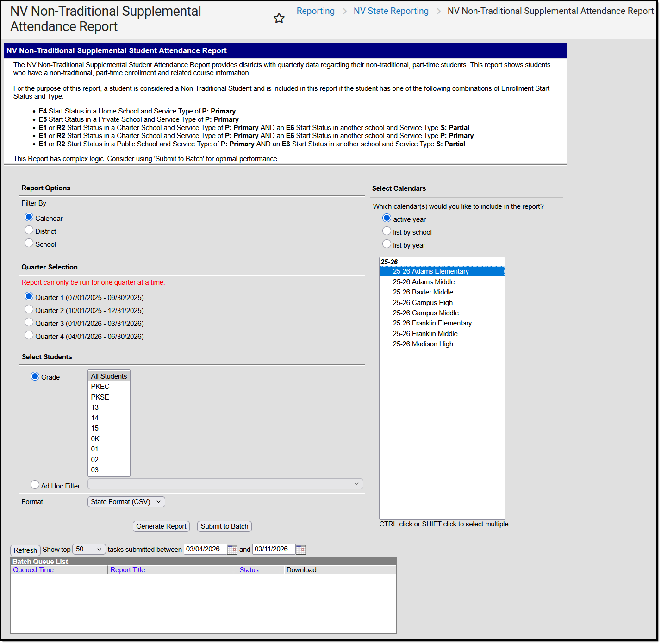Open the Ad Hoc Filter dropdown
The width and height of the screenshot is (661, 644).
pyautogui.click(x=225, y=484)
